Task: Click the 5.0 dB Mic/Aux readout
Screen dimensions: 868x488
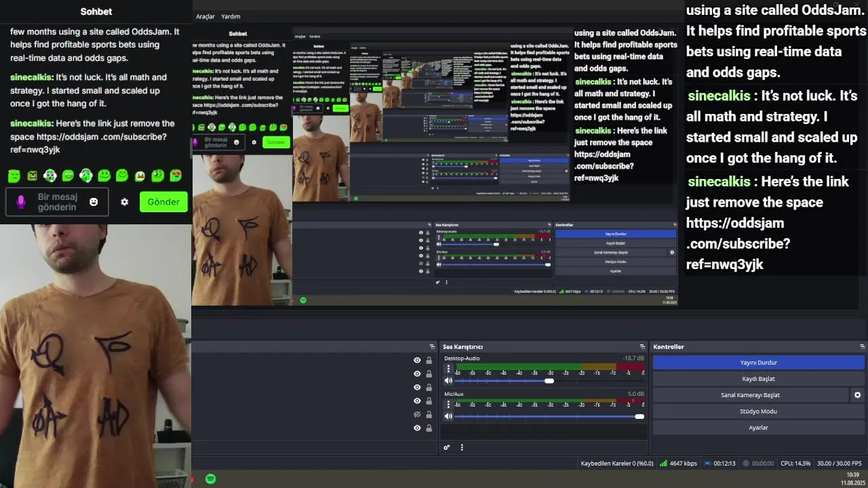Action: (635, 394)
